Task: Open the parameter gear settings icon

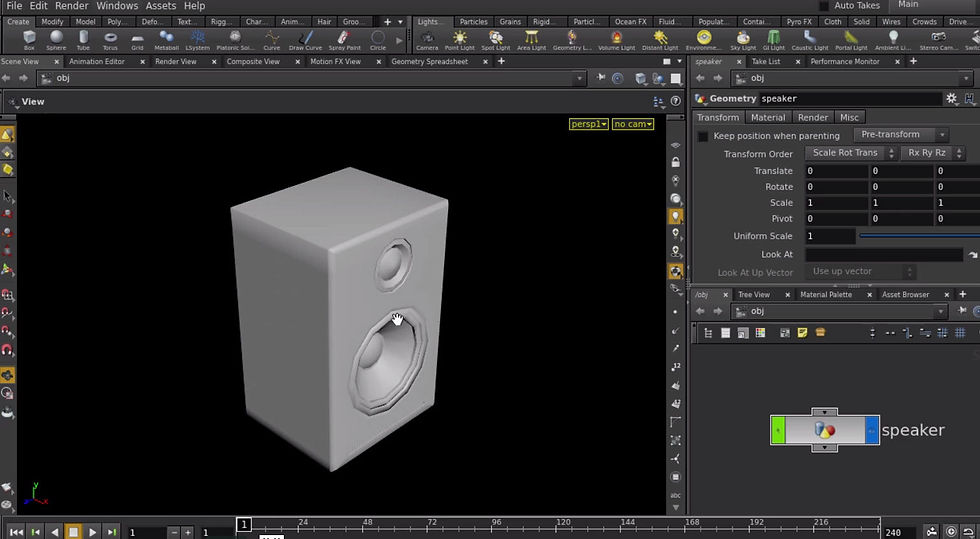Action: pos(951,99)
